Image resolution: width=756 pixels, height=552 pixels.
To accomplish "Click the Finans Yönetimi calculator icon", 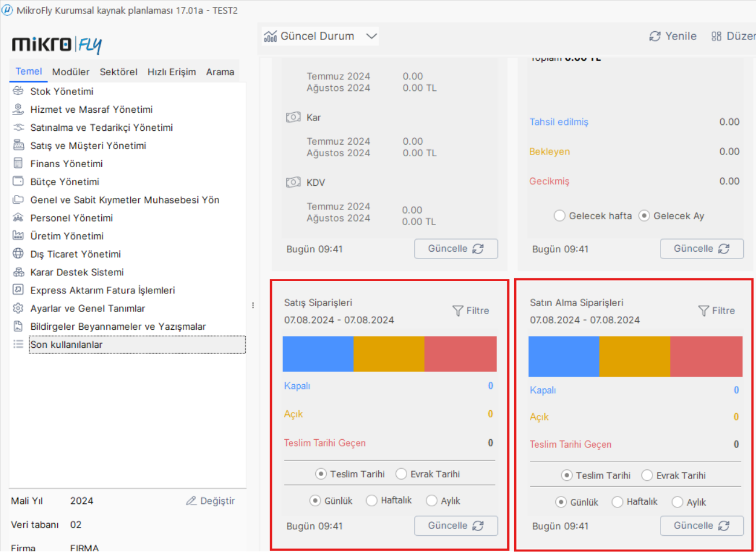I will [x=19, y=163].
